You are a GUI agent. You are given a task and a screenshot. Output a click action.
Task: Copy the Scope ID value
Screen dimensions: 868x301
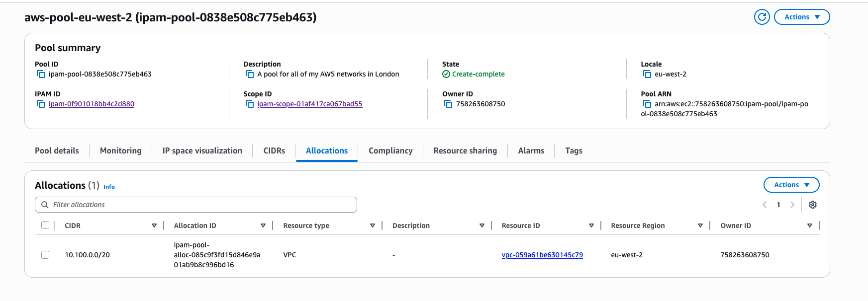pos(250,104)
